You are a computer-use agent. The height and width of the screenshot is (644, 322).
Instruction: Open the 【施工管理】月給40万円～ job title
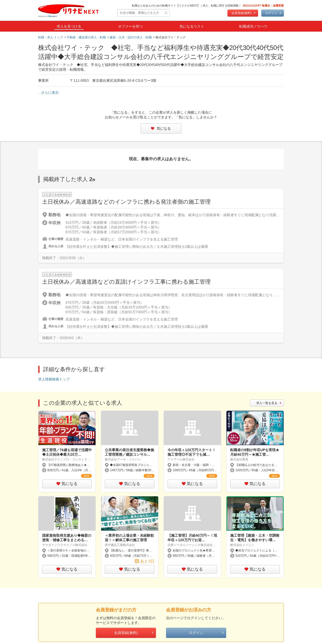point(192,538)
